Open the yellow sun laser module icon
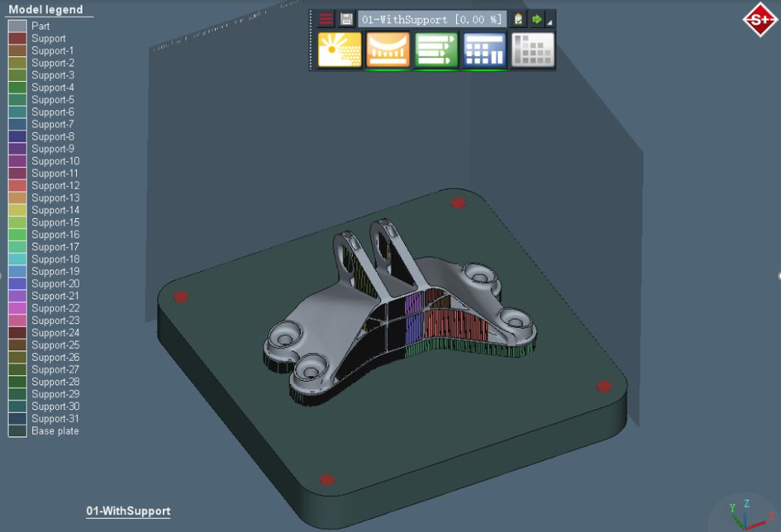This screenshot has height=532, width=781. (x=340, y=50)
